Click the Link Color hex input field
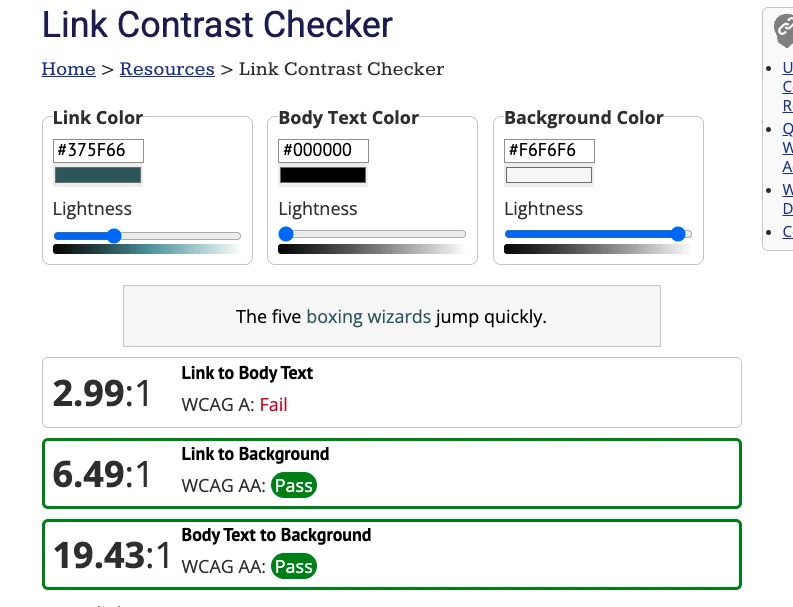Screen dimensions: 793x607 click(98, 150)
